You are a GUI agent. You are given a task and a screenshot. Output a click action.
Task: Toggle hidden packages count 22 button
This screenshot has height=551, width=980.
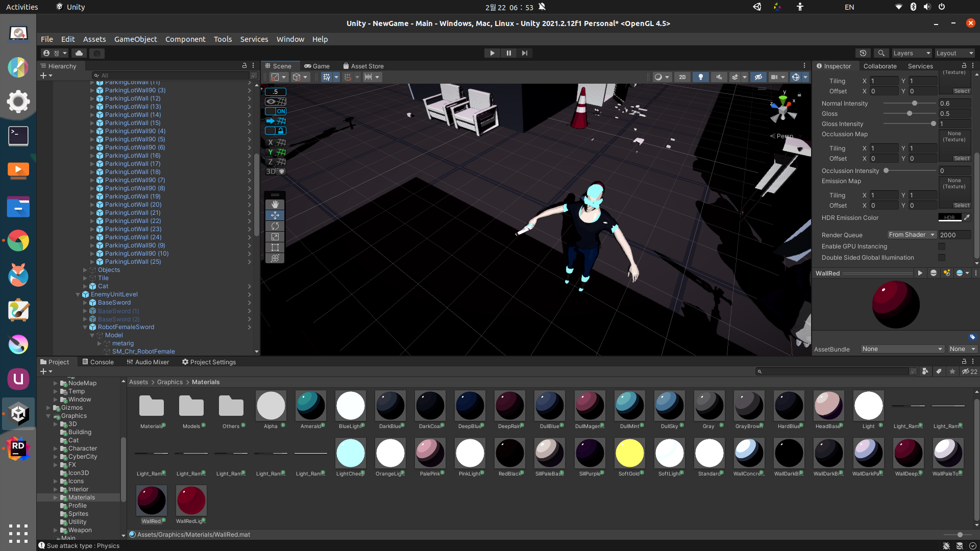tap(969, 371)
